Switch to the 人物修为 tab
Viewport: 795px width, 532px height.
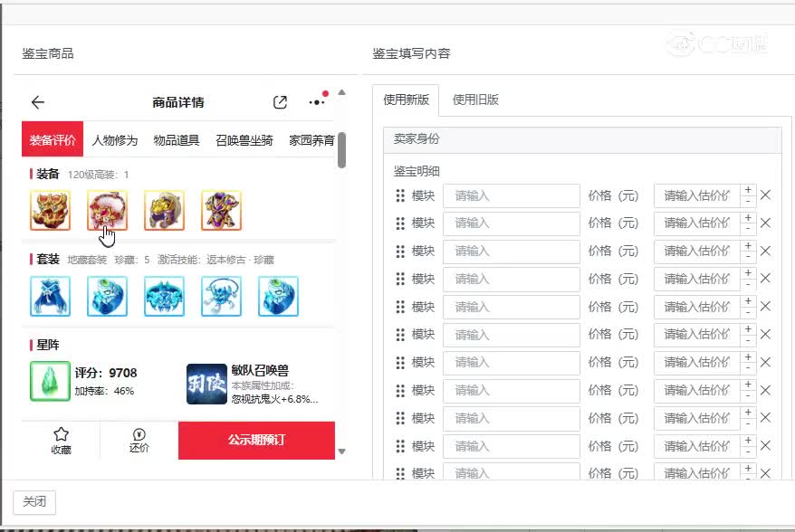(x=115, y=140)
